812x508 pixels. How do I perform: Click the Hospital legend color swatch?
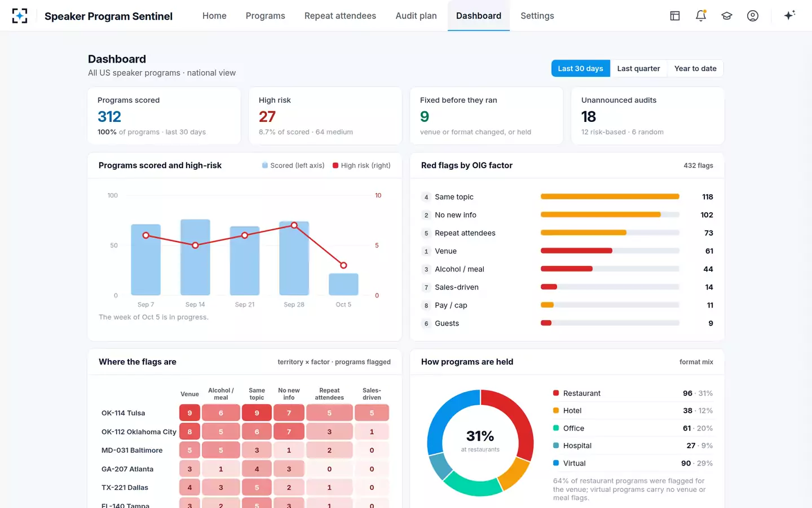click(556, 445)
